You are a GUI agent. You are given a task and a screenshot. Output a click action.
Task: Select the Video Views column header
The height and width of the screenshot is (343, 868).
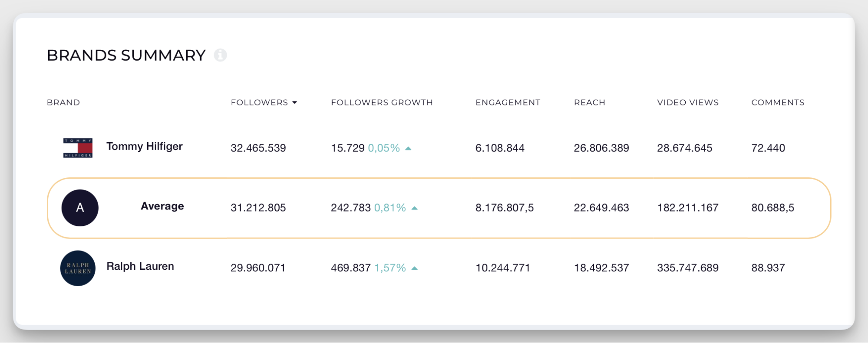687,102
